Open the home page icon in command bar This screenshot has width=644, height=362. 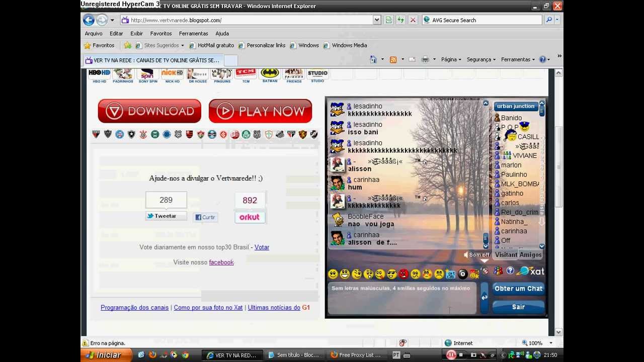[x=373, y=59]
